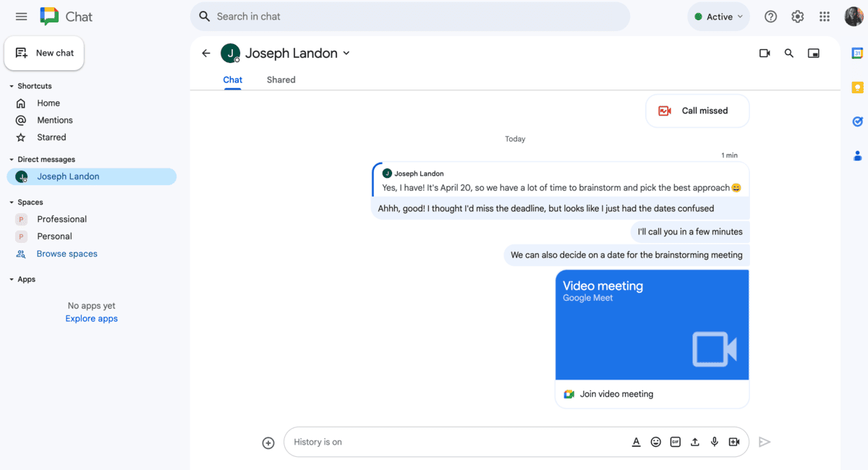Open text formatting options
This screenshot has height=470, width=868.
pos(637,442)
